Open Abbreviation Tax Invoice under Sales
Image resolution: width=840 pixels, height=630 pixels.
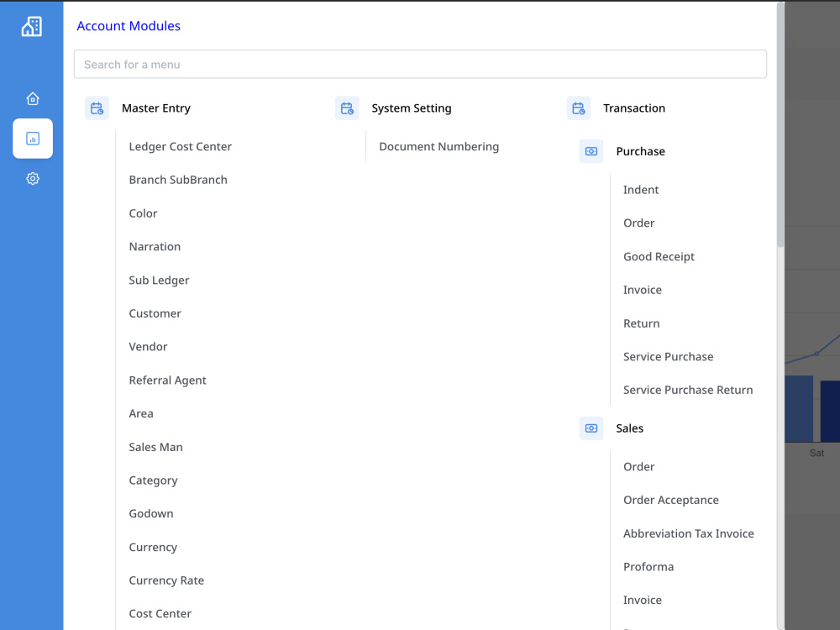pos(689,533)
